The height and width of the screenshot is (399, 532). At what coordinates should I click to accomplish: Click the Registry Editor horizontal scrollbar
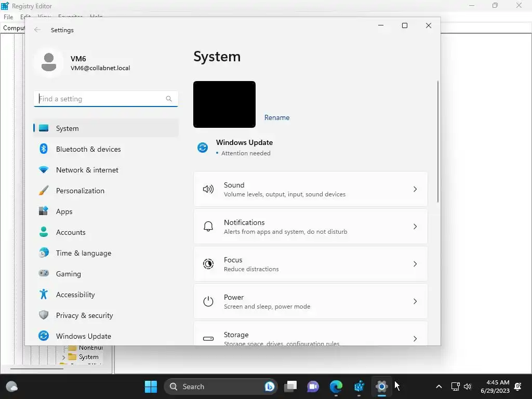37,368
